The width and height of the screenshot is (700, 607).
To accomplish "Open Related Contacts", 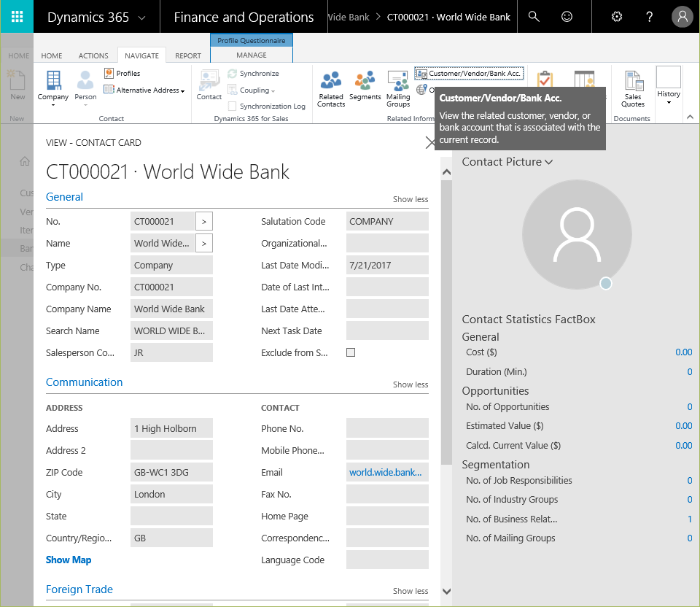I will tap(331, 89).
